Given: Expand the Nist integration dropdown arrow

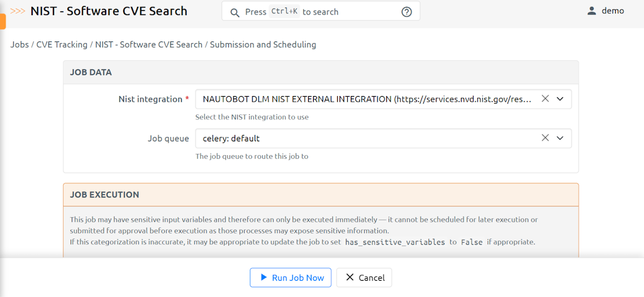Looking at the screenshot, I should coord(560,99).
